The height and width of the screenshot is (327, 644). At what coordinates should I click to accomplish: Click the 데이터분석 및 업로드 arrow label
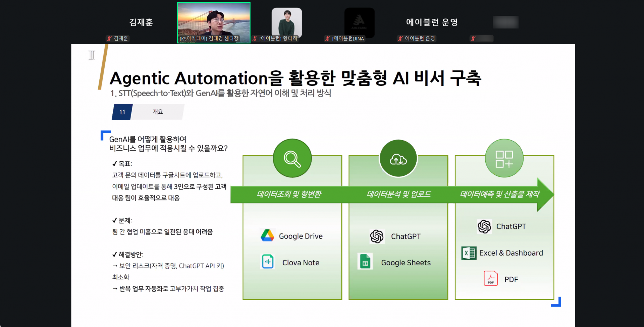[x=399, y=194]
